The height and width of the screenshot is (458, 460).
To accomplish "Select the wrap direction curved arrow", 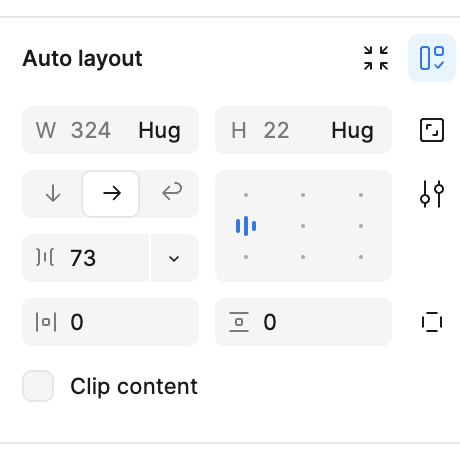I will pyautogui.click(x=171, y=192).
